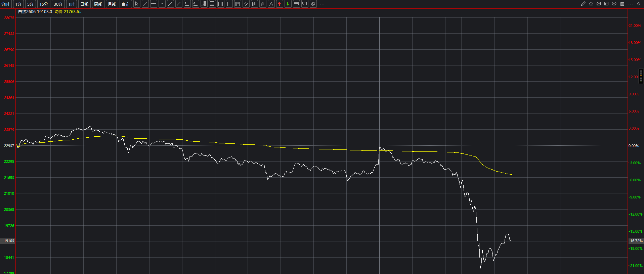Open the cloud download icon

tap(591, 4)
